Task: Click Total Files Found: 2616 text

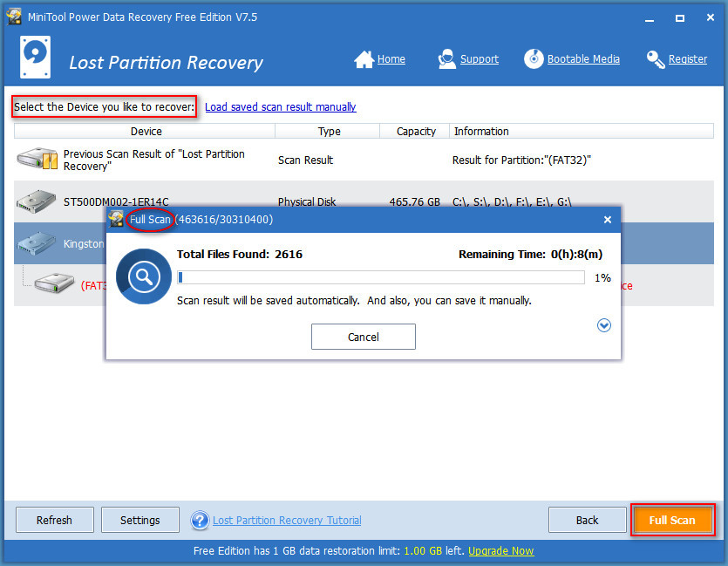Action: (240, 255)
